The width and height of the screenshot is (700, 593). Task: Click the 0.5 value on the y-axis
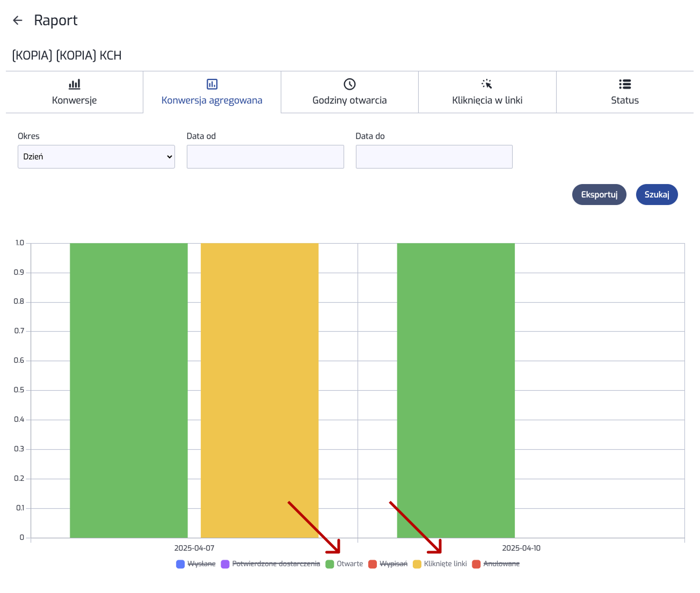(x=19, y=390)
